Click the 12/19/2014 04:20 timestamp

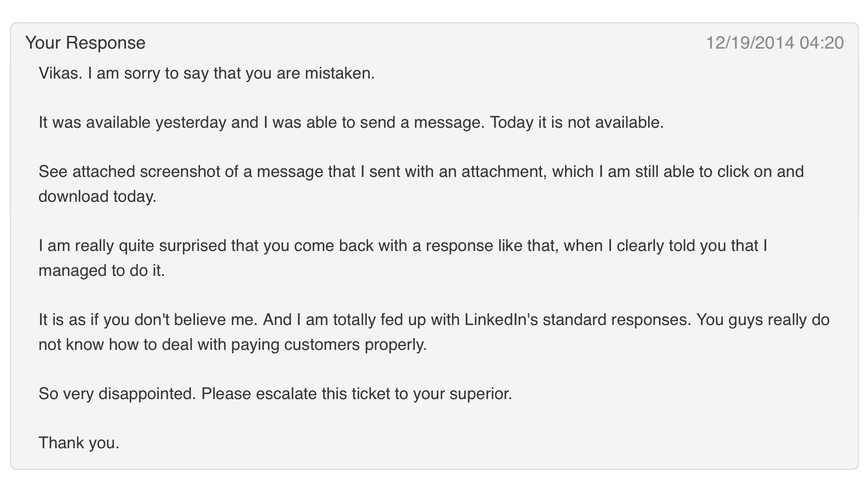pyautogui.click(x=775, y=43)
